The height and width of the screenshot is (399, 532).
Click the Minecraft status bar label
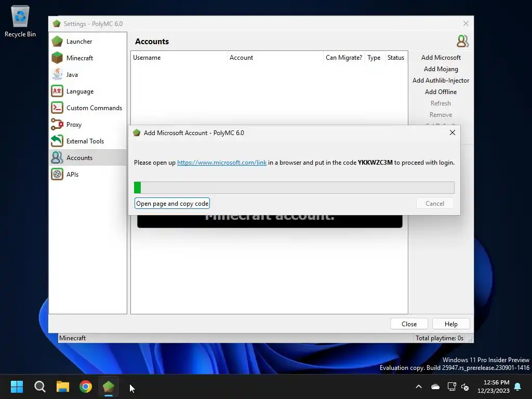tap(72, 338)
